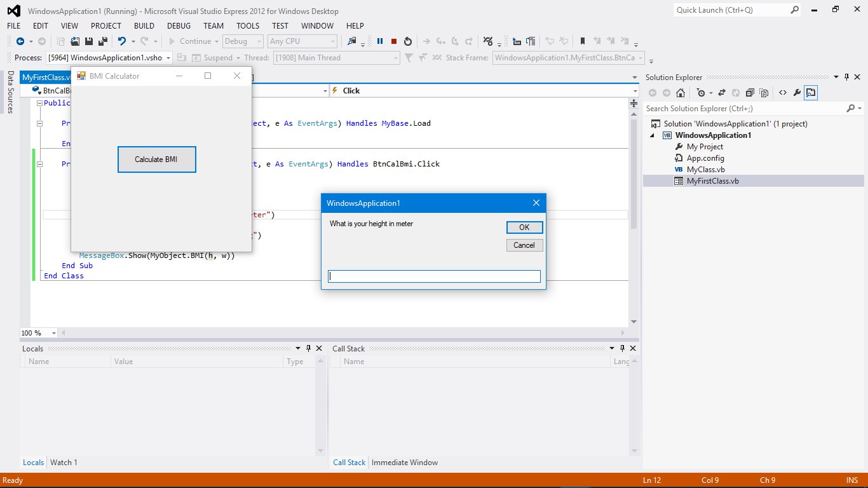This screenshot has height=488, width=868.
Task: Click the Quick Launch search magnifier icon
Action: tap(794, 10)
